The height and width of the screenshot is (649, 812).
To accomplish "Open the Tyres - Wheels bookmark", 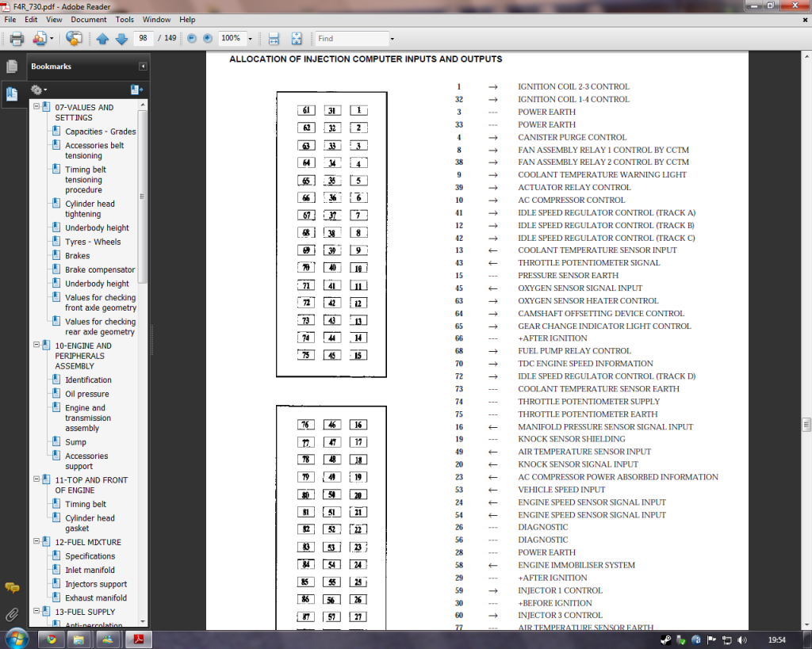I will point(93,242).
